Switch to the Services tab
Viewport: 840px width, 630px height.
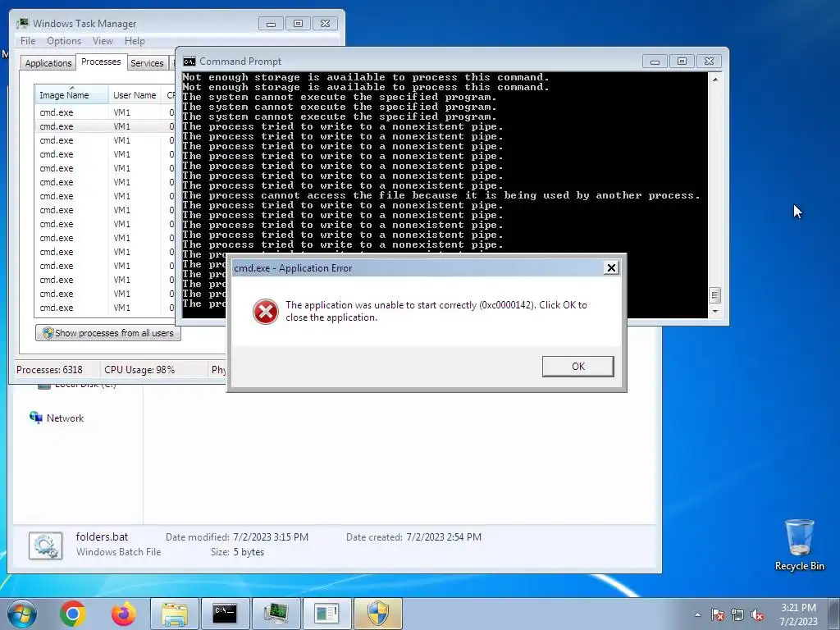tap(147, 62)
